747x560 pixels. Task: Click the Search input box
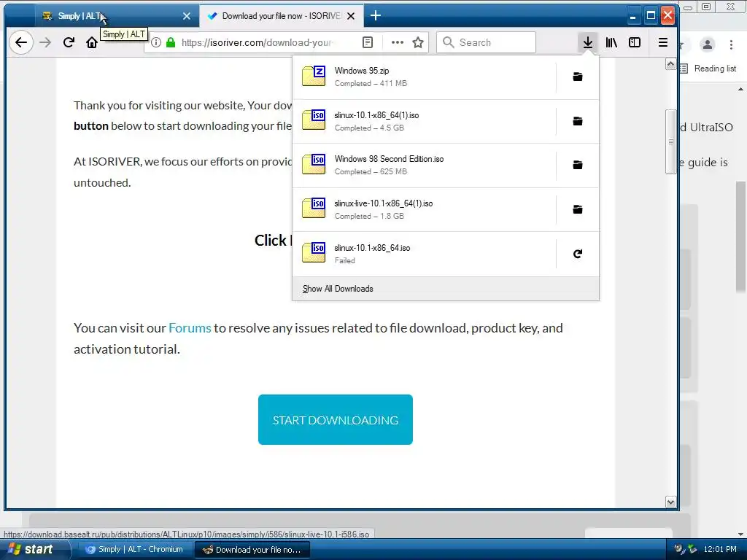point(486,43)
